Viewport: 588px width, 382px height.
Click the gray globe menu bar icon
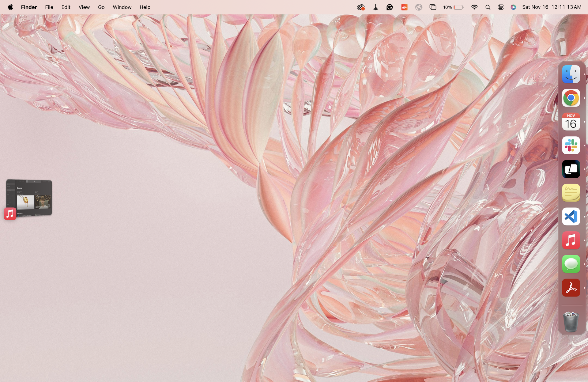click(x=419, y=7)
